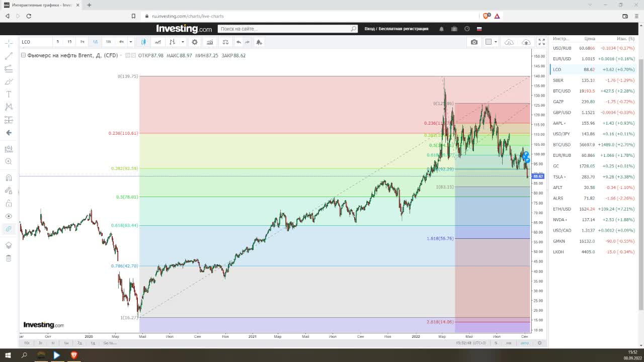Viewport: 644px width, 362px height.
Task: Remove drawings with the trash icon
Action: (9, 258)
